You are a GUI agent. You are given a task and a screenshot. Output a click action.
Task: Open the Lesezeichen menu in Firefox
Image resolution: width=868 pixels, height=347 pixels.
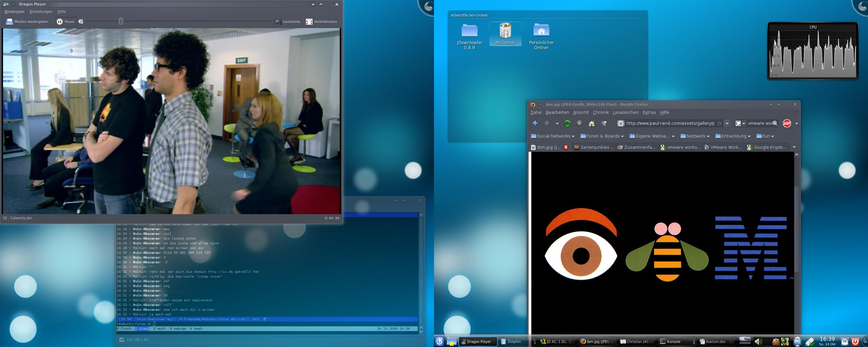626,113
